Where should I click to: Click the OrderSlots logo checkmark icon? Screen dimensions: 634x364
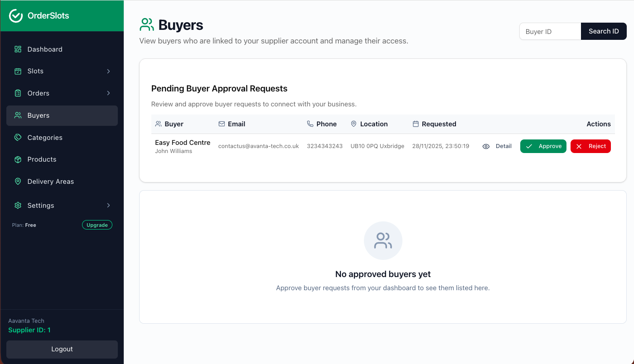[15, 15]
